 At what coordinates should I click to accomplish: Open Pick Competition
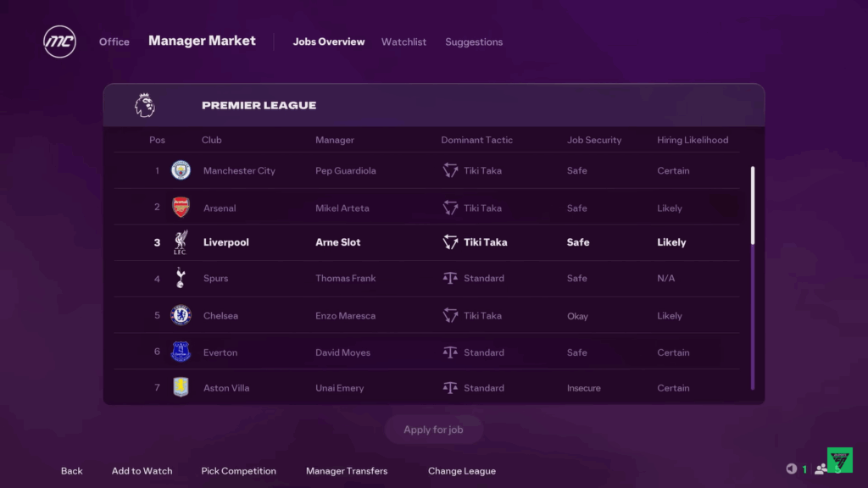238,471
